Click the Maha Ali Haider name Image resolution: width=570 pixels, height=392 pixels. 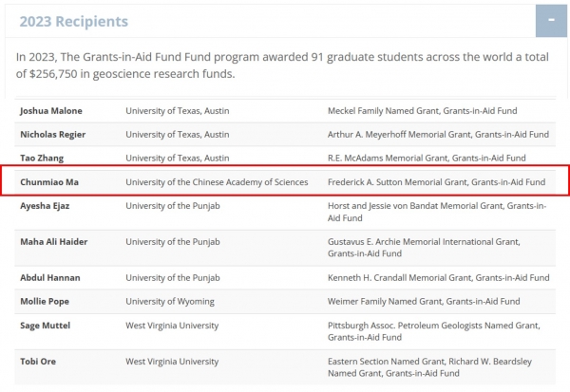tap(54, 242)
